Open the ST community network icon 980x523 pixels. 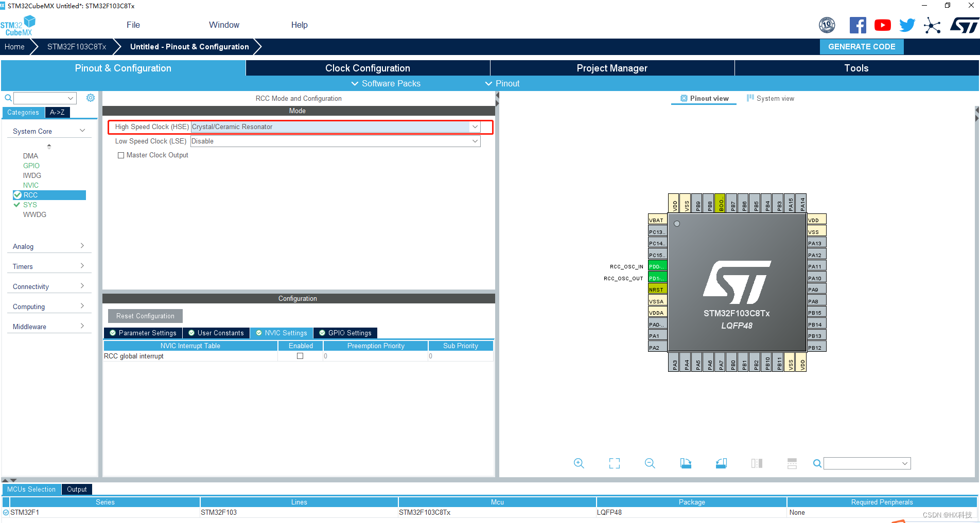point(932,25)
